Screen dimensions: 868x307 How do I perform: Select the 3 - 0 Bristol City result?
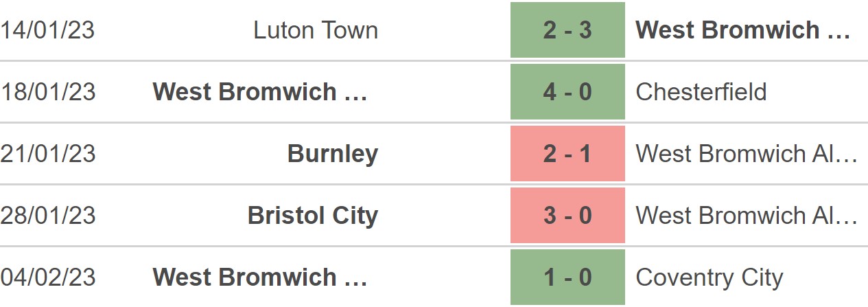567,215
